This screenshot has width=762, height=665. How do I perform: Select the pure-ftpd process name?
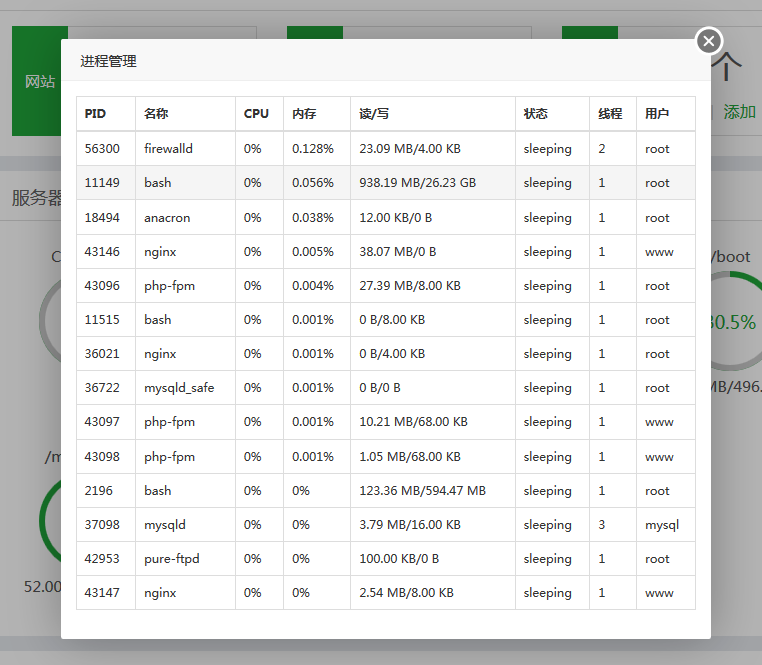pos(172,559)
